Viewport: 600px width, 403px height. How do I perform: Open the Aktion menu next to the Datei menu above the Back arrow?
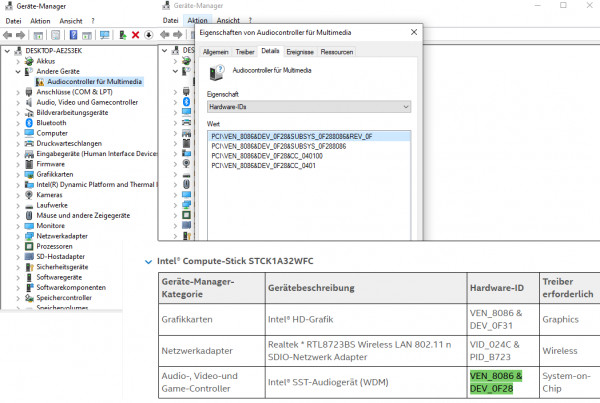40,21
